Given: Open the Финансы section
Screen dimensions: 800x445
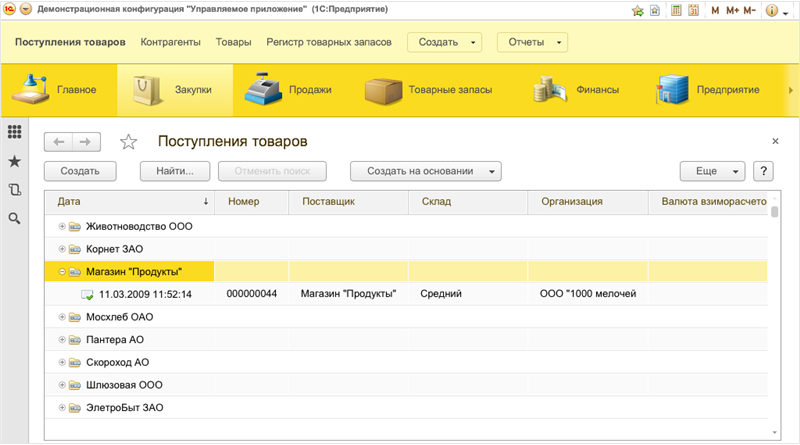Looking at the screenshot, I should click(x=577, y=90).
